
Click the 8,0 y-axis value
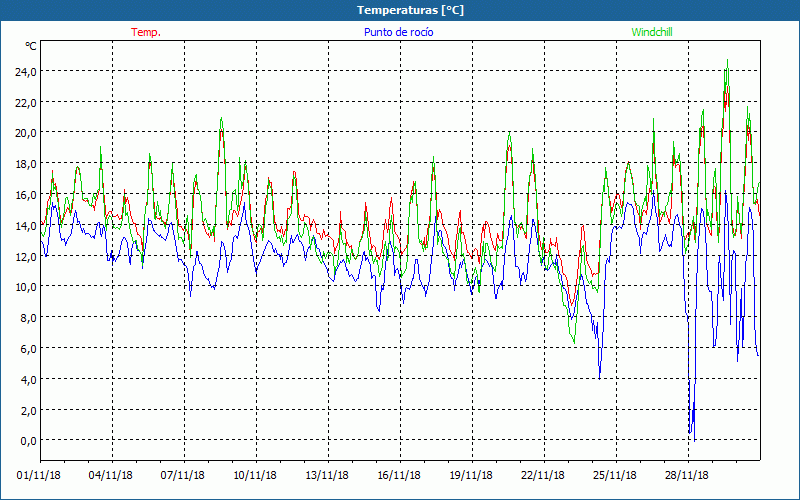pos(28,318)
